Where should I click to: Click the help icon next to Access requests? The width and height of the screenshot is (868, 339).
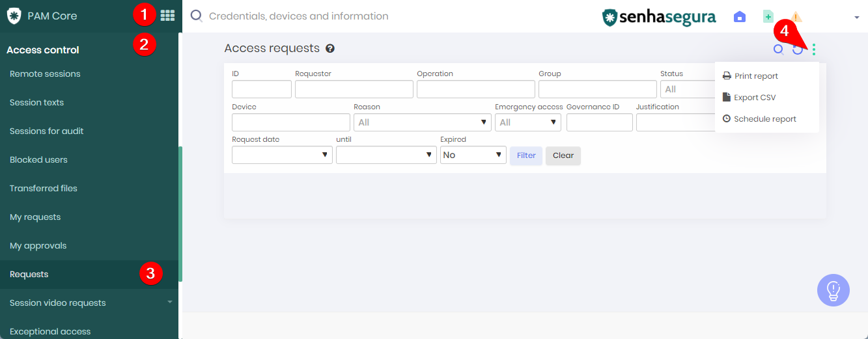[330, 48]
